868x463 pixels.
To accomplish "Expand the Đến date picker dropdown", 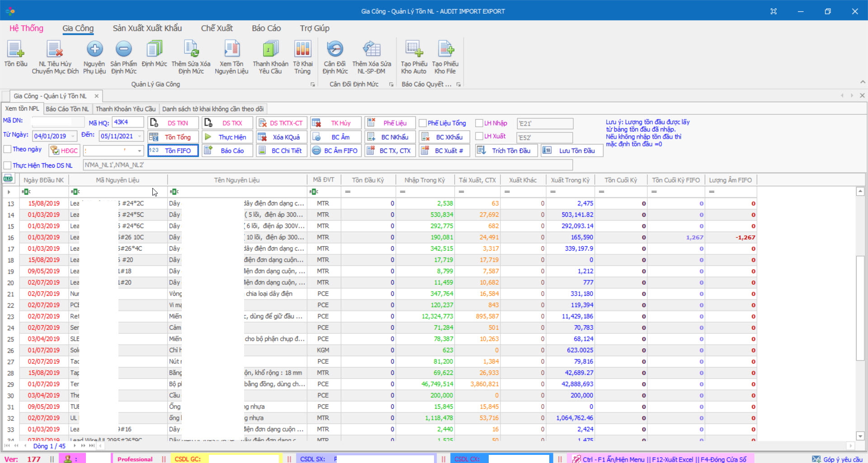I will pos(139,136).
